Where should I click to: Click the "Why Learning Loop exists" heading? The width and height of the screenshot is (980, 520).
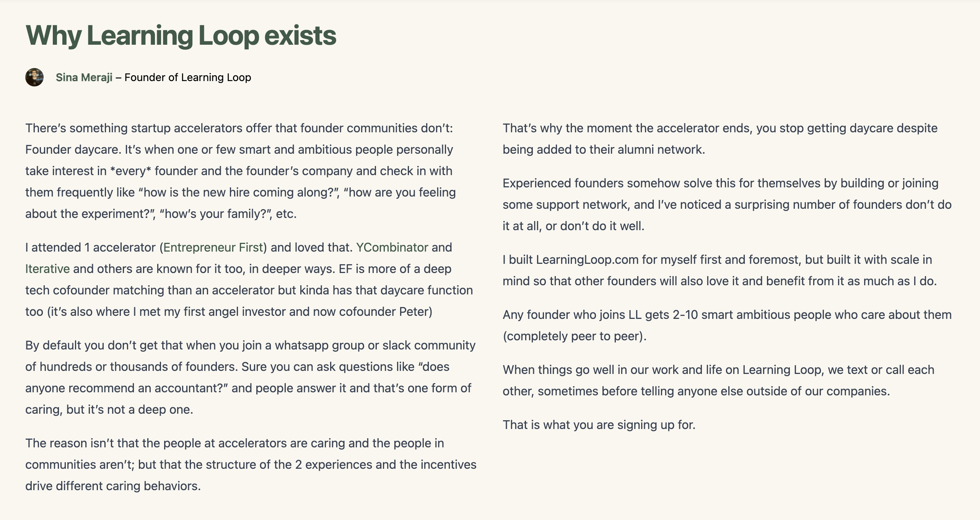[181, 36]
